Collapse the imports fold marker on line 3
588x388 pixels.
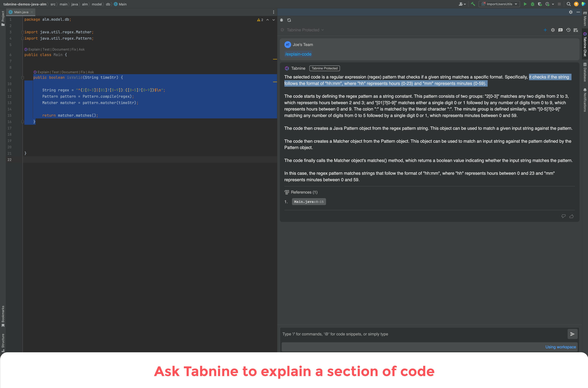pyautogui.click(x=23, y=32)
